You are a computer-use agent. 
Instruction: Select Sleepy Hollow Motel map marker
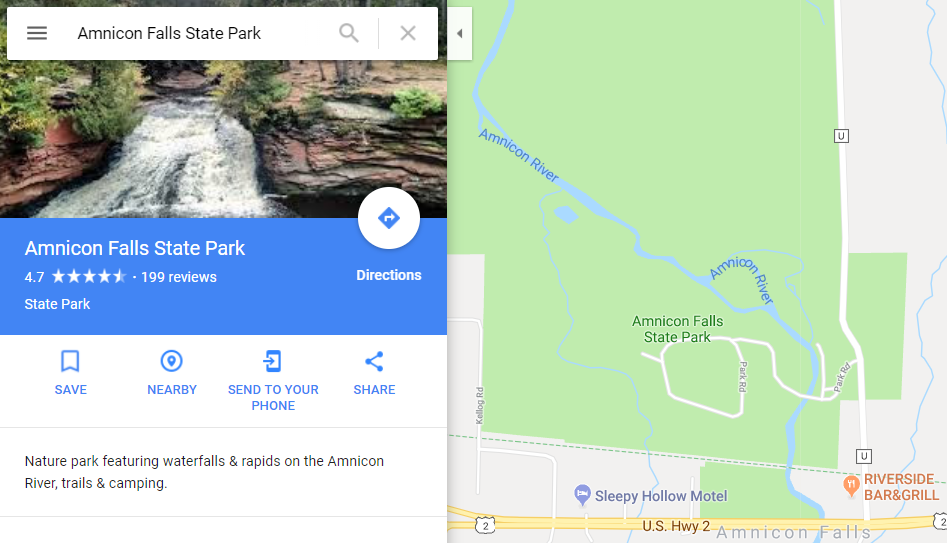point(582,494)
